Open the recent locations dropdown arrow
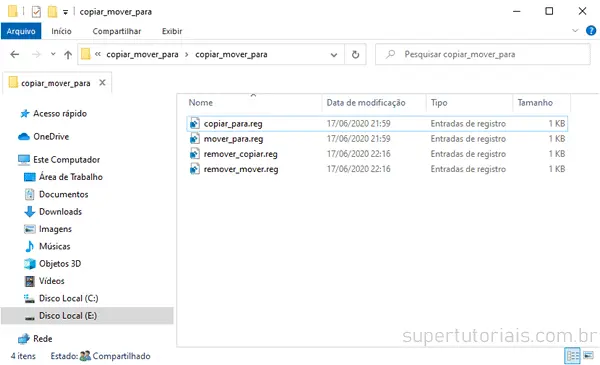This screenshot has width=600, height=365. click(x=53, y=54)
